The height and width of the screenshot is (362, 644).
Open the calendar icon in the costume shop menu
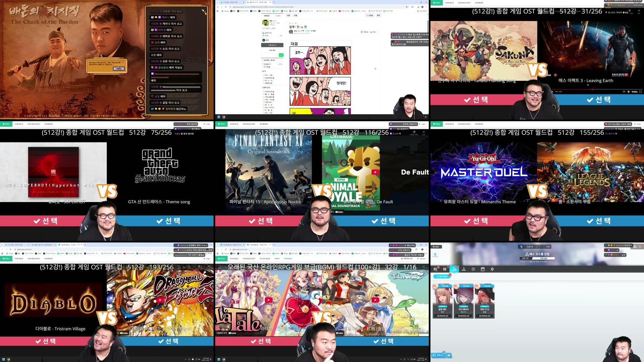pos(483,269)
